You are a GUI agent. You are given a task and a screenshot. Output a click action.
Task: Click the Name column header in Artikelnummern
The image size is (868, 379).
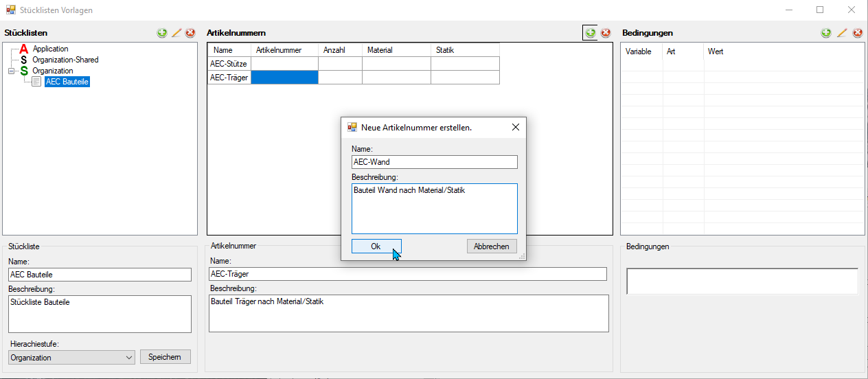229,50
